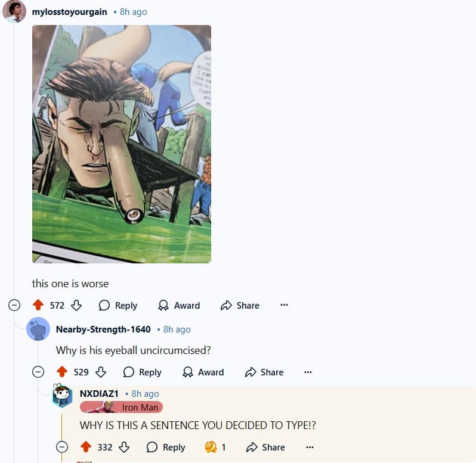Collapse mylosstoyourgain's comment thread
The width and height of the screenshot is (476, 463).
[14, 305]
